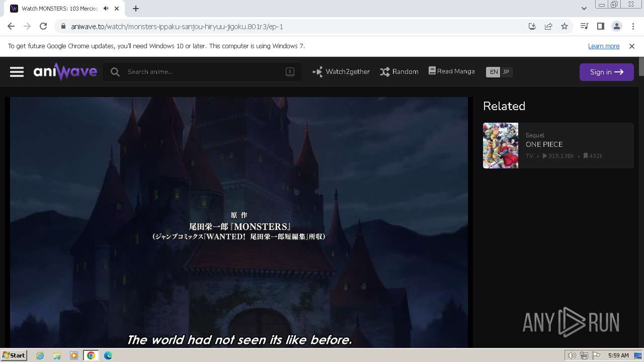Image resolution: width=644 pixels, height=362 pixels.
Task: Reload the page
Action: tap(43, 26)
